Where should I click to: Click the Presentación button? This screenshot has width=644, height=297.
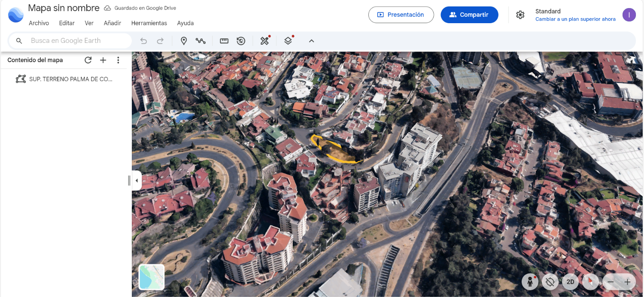click(401, 15)
